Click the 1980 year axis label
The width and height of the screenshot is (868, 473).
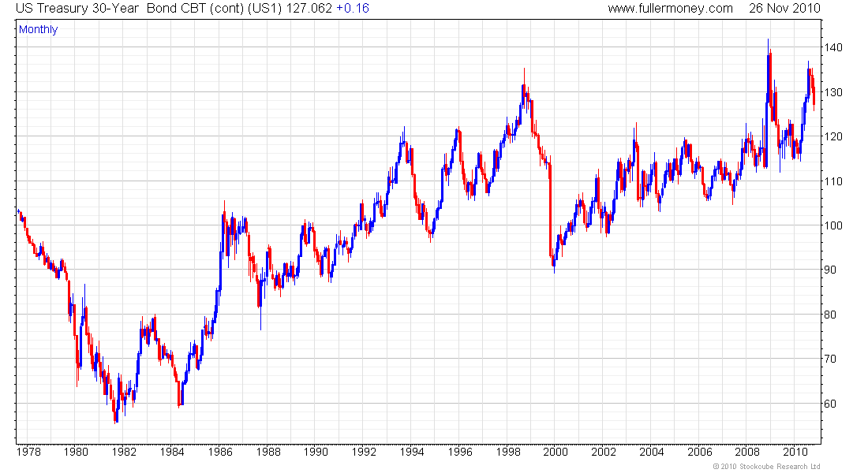click(76, 452)
